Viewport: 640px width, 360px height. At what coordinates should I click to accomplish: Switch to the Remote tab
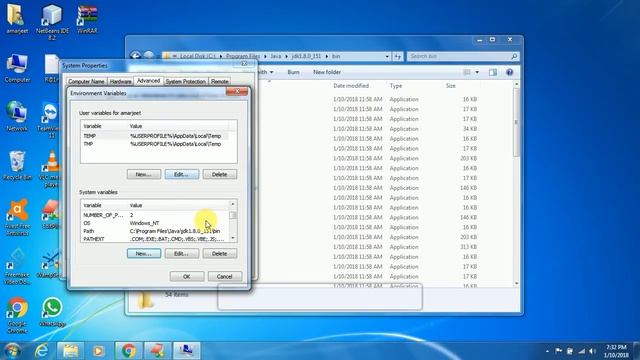click(x=219, y=81)
